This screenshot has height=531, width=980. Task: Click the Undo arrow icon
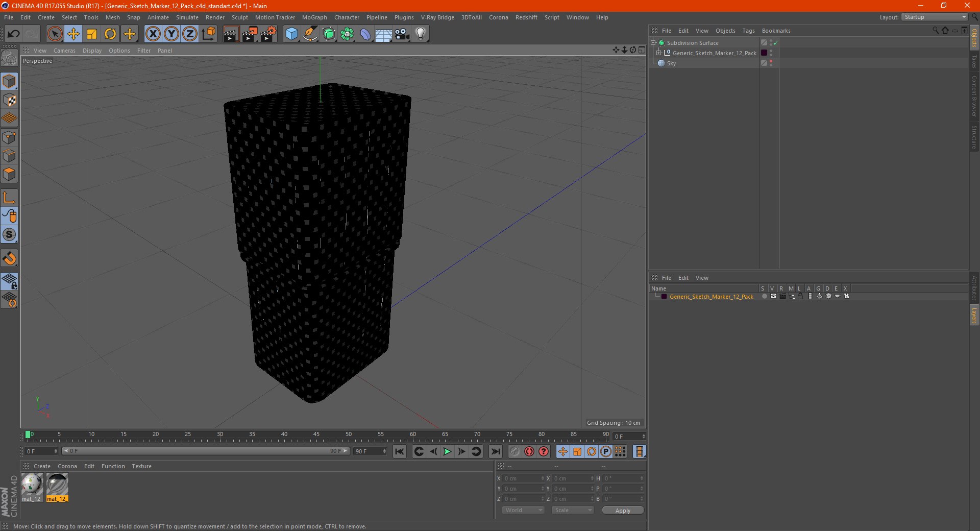click(13, 34)
